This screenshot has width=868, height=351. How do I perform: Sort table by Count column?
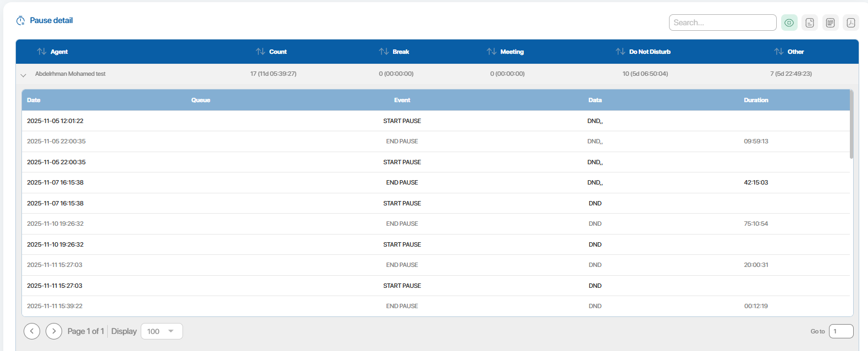pyautogui.click(x=261, y=52)
